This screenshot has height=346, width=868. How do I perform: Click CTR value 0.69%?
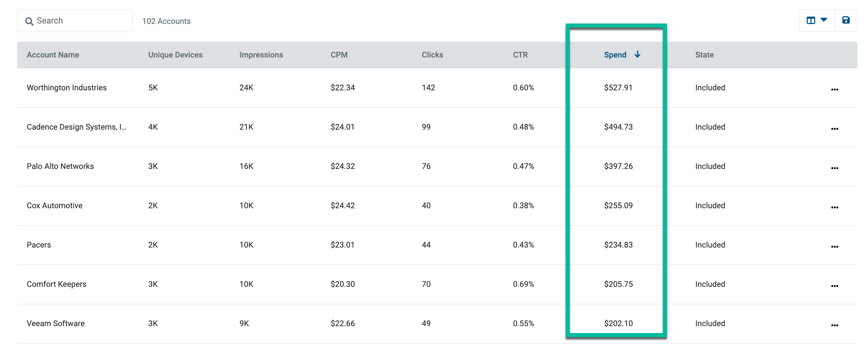524,284
